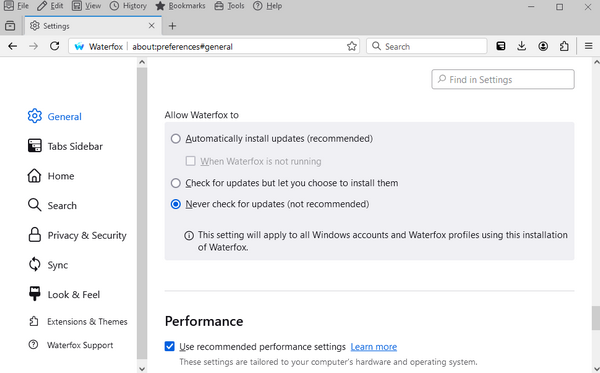Reload the current page
The width and height of the screenshot is (600, 373).
[x=55, y=46]
